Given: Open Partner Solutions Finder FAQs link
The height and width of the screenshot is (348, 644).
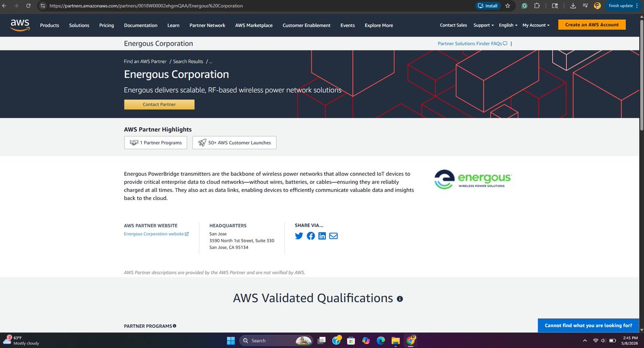Looking at the screenshot, I should 473,43.
